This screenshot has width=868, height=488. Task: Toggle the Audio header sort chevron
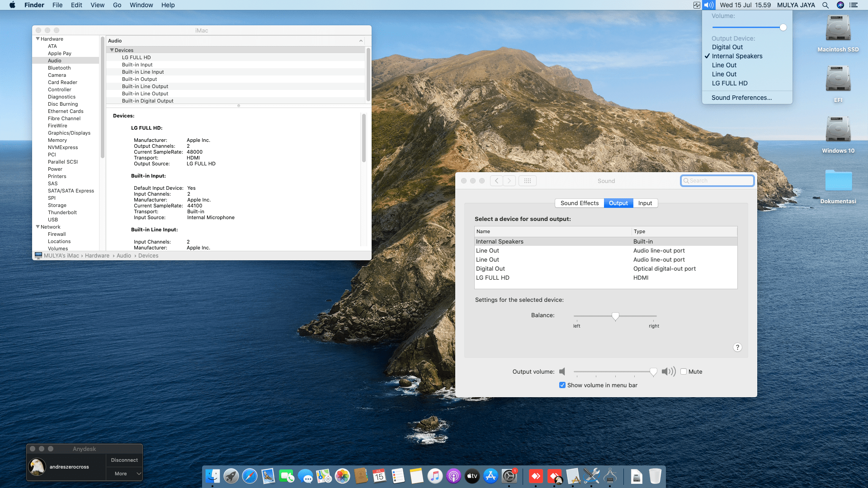tap(361, 41)
